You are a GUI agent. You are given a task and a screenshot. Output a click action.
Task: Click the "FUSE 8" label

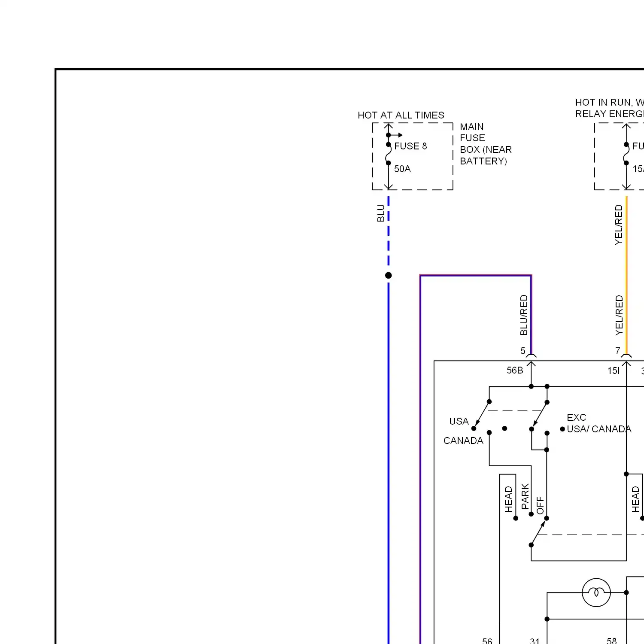410,146
